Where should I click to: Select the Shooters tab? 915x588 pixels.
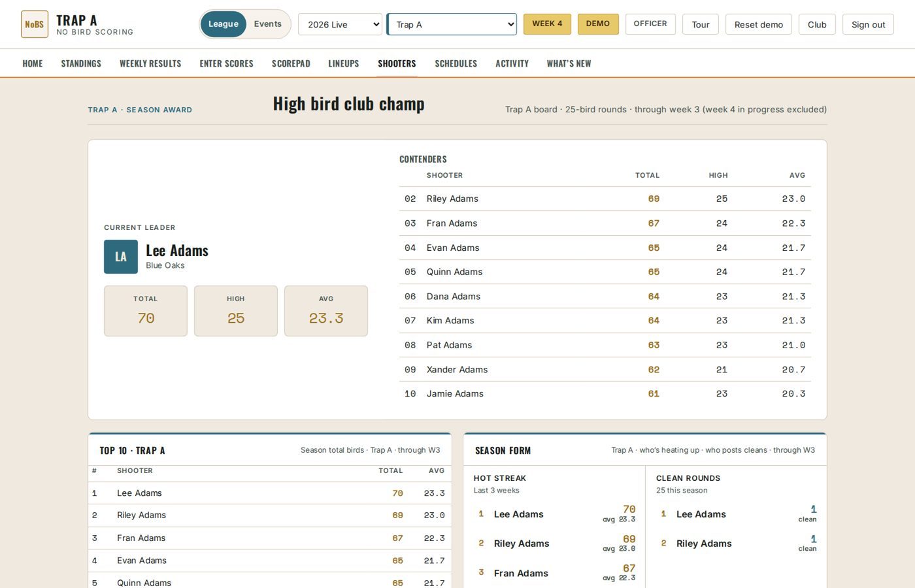[397, 63]
